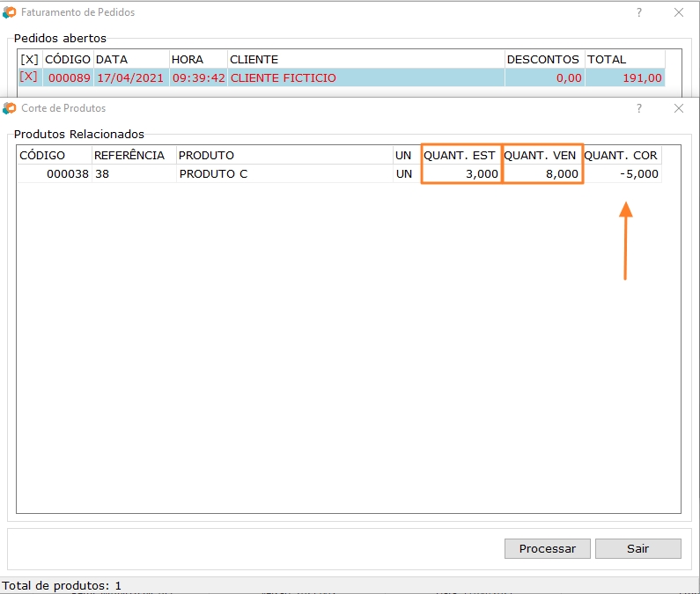
Task: Close the Faturamento de Pedidos window
Action: pyautogui.click(x=678, y=13)
